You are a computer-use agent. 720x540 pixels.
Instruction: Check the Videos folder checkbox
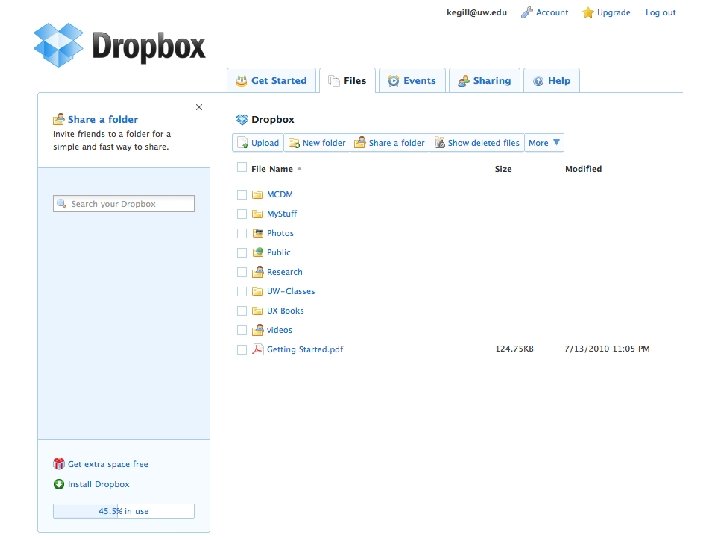click(x=242, y=330)
